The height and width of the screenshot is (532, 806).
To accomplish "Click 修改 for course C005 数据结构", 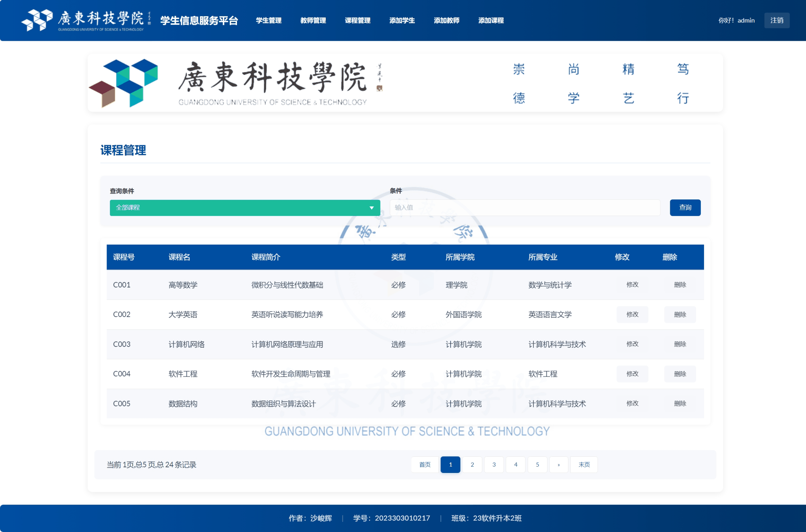I will point(632,404).
